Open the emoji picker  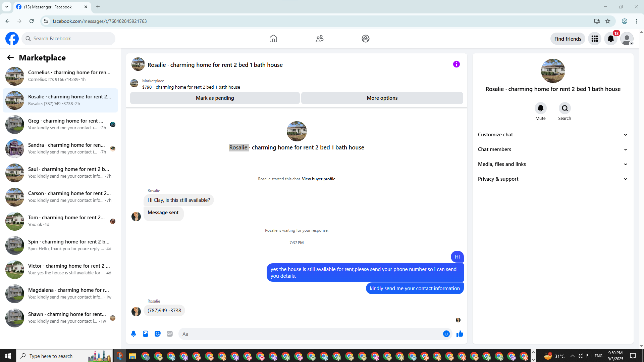[446, 334]
